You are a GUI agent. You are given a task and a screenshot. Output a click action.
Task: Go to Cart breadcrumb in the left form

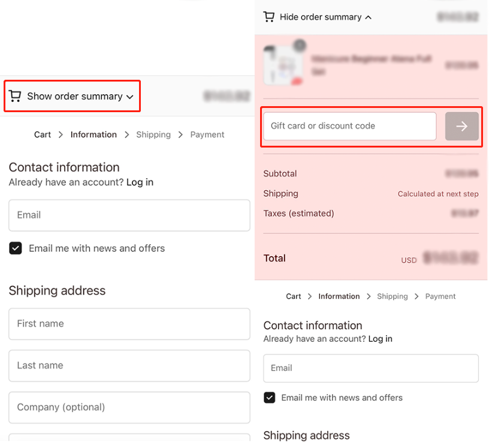(43, 134)
